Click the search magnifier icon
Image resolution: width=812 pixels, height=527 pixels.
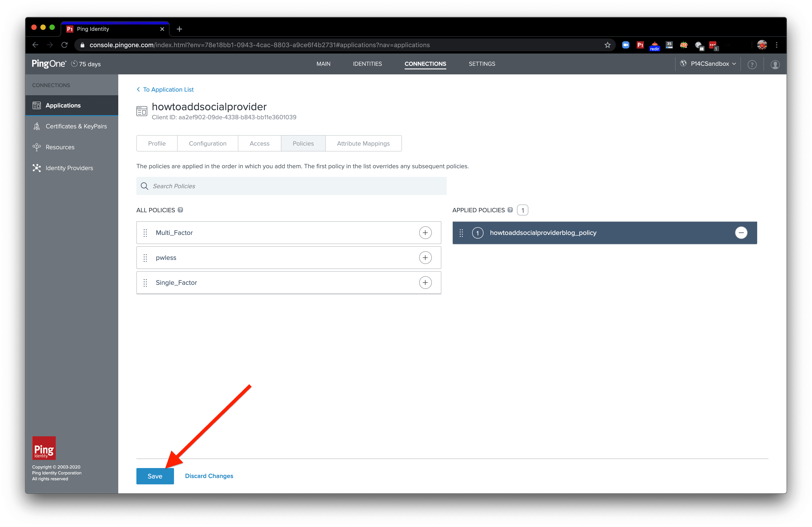coord(144,186)
